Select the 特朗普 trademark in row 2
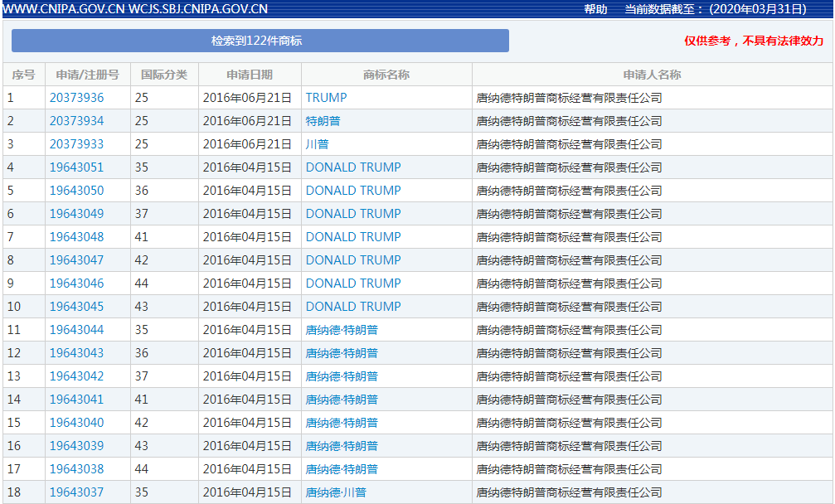Image resolution: width=835 pixels, height=504 pixels. (x=323, y=121)
